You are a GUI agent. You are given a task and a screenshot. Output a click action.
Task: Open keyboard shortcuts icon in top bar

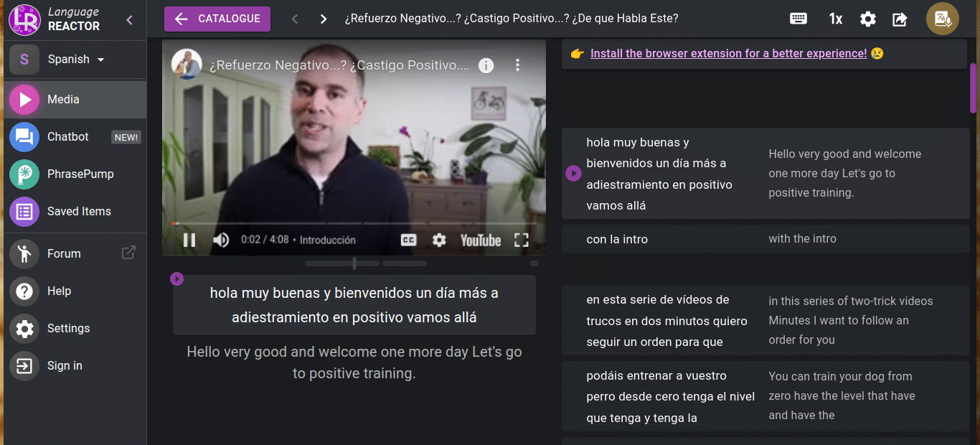798,19
